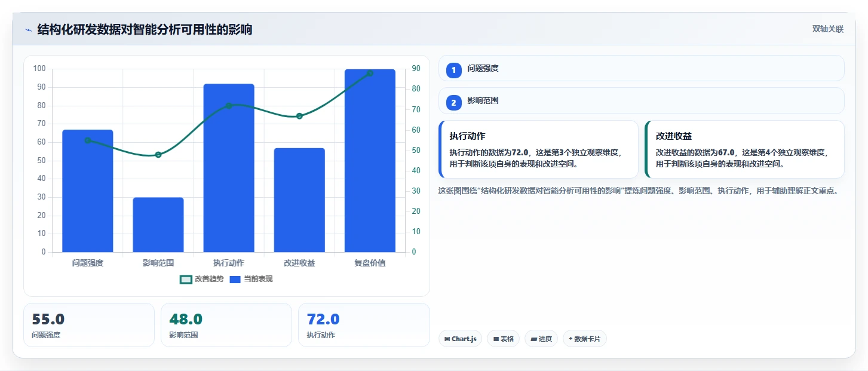Click the trend line point above 复盘价值
The height and width of the screenshot is (371, 868).
370,73
